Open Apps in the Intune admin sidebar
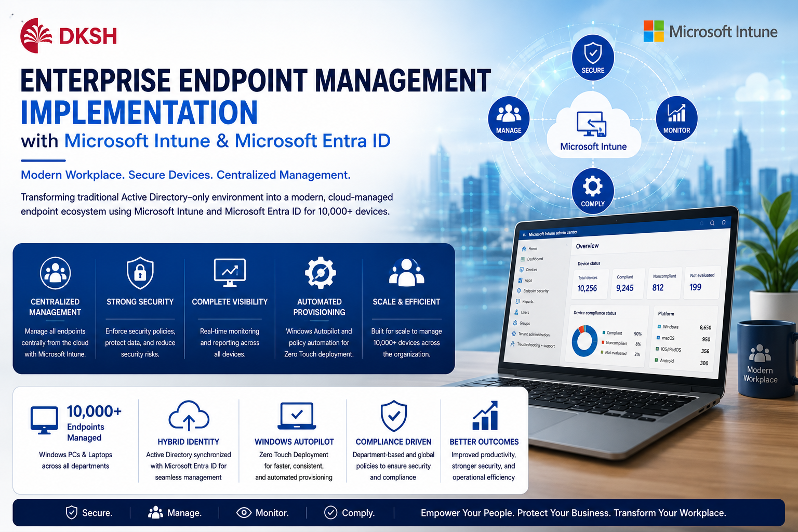Screen dimensions: 798x532 tap(525, 280)
